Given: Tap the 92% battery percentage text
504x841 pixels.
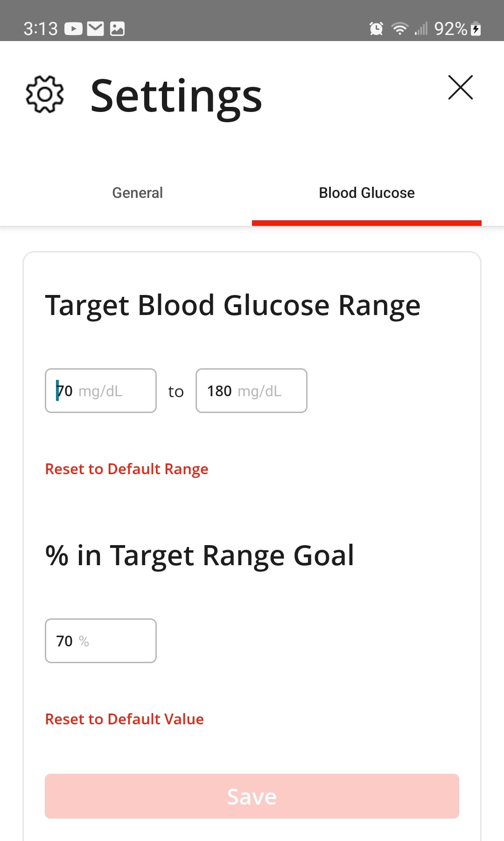Looking at the screenshot, I should click(451, 29).
